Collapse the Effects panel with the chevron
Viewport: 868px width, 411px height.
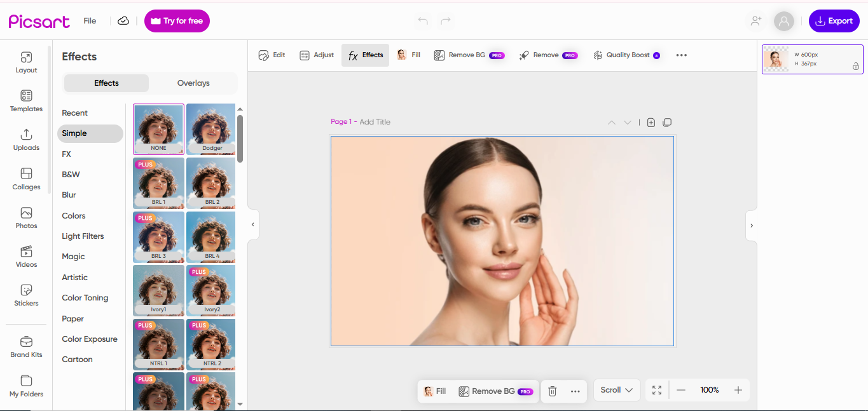252,224
